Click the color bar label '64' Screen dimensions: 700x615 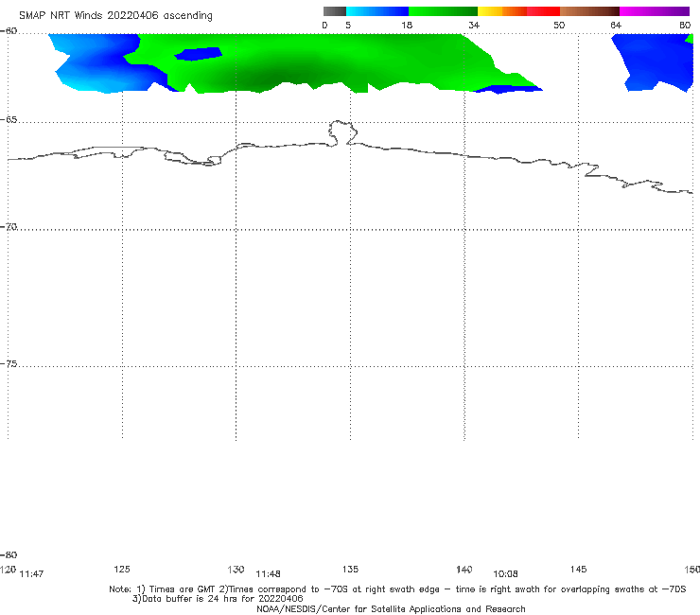[x=616, y=25]
